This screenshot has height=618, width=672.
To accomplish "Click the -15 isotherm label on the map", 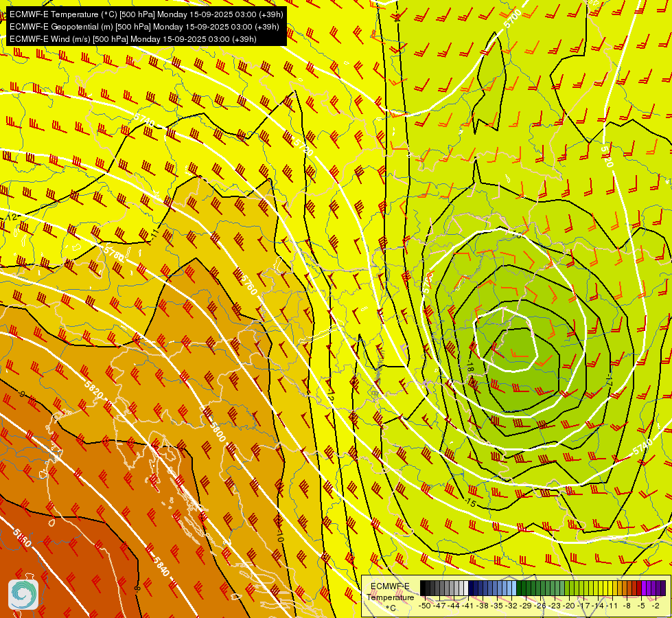I will [471, 503].
